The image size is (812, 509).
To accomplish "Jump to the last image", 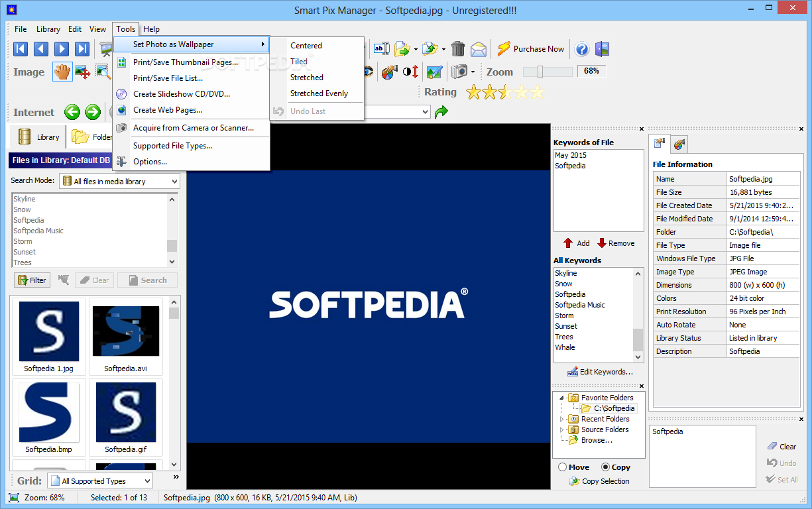I will 82,48.
